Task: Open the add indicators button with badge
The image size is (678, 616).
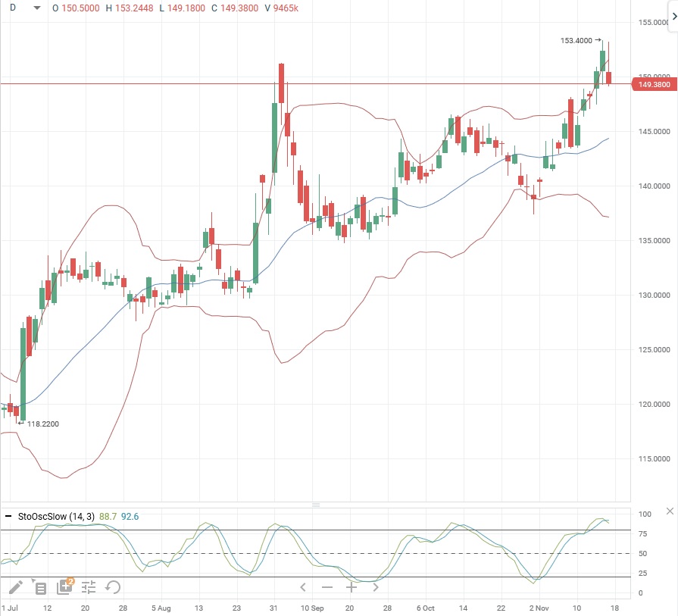Action: coord(65,586)
